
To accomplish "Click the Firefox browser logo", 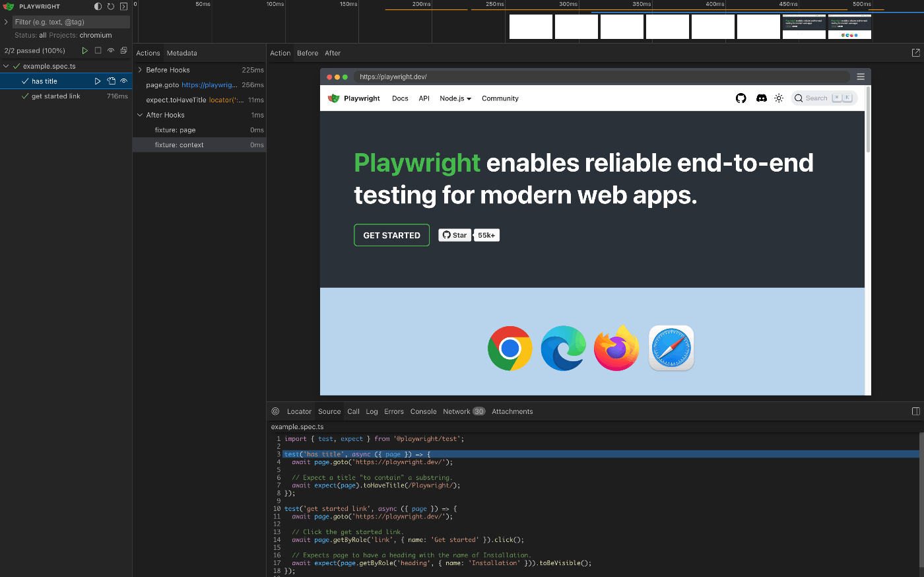I will [x=616, y=347].
